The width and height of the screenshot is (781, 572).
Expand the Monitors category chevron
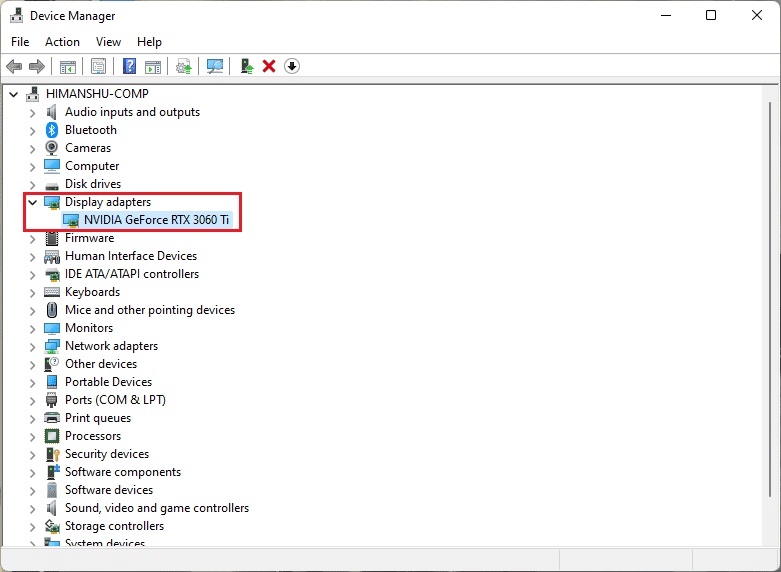(33, 328)
